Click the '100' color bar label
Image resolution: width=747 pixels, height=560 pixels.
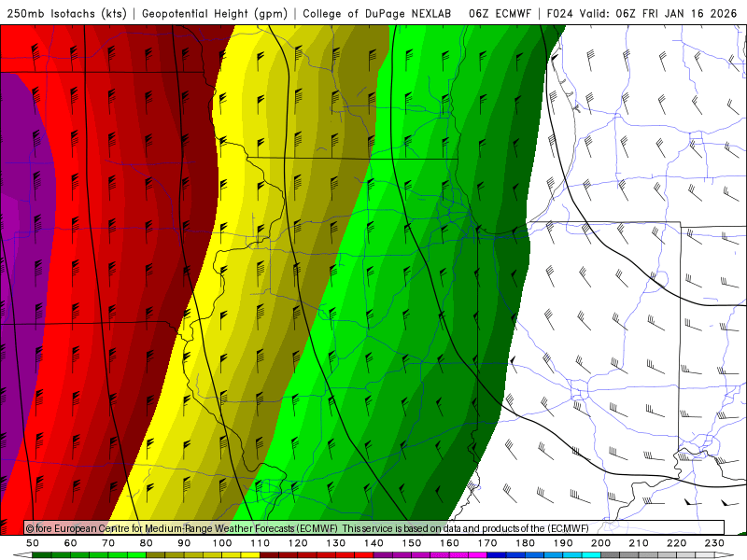(222, 543)
